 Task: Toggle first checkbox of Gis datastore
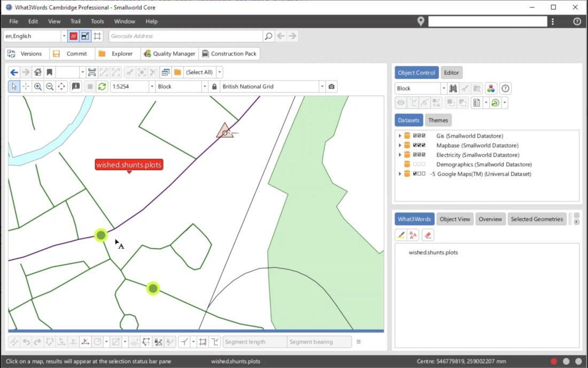click(x=415, y=136)
